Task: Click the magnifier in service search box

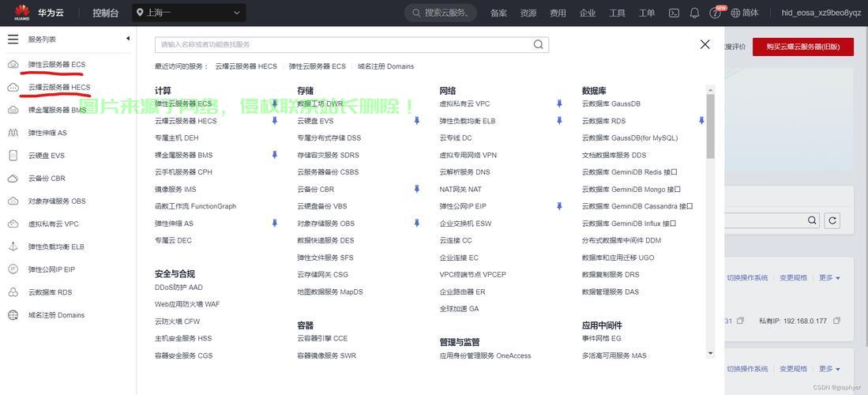Action: coord(538,45)
